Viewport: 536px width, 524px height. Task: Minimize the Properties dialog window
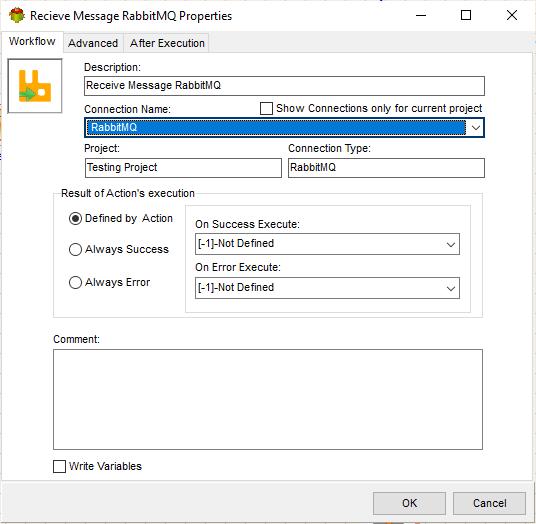coord(421,15)
